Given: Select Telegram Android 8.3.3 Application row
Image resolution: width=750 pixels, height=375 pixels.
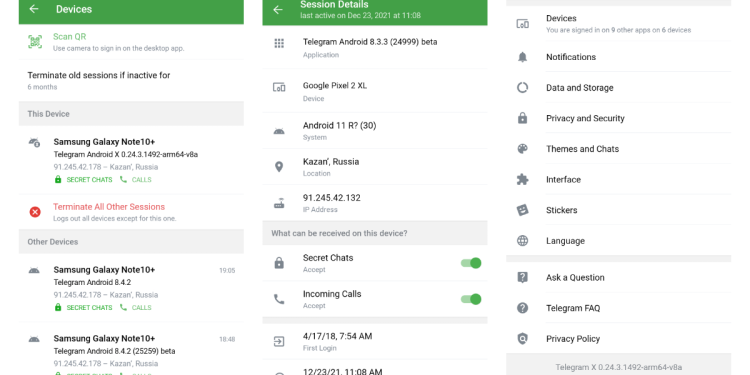Looking at the screenshot, I should click(375, 47).
